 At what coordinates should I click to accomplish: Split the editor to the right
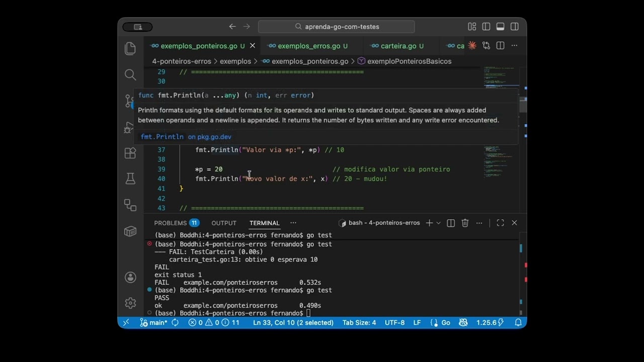pos(500,46)
